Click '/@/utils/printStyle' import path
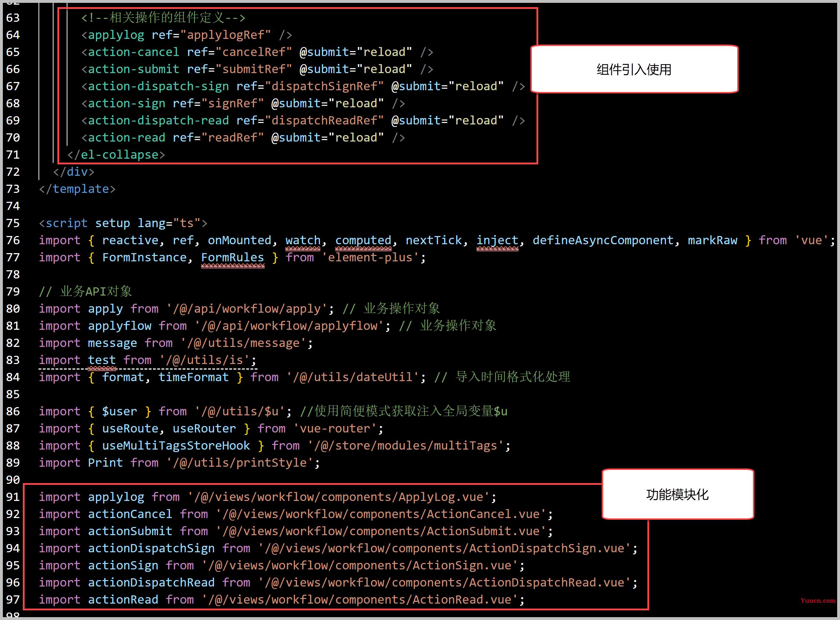The width and height of the screenshot is (840, 620). (240, 463)
